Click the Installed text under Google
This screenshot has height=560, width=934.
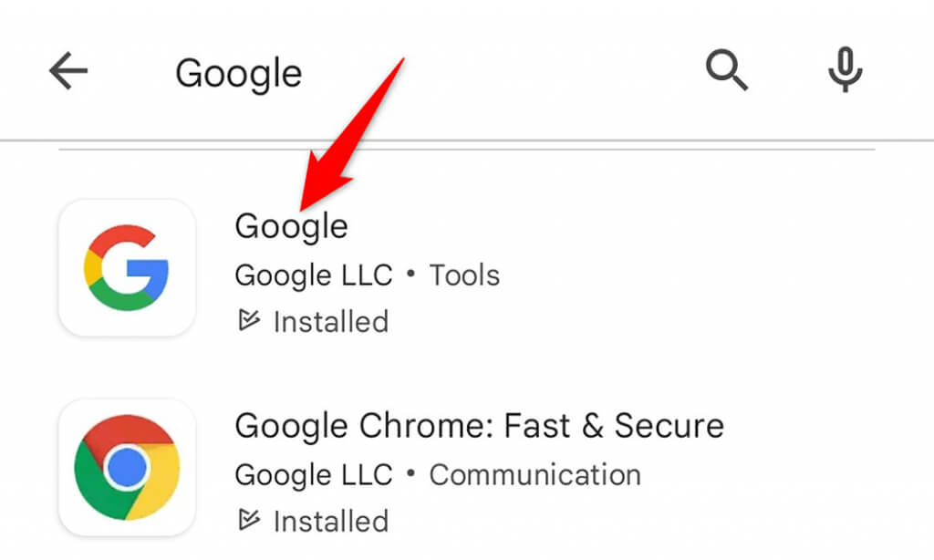tap(330, 321)
